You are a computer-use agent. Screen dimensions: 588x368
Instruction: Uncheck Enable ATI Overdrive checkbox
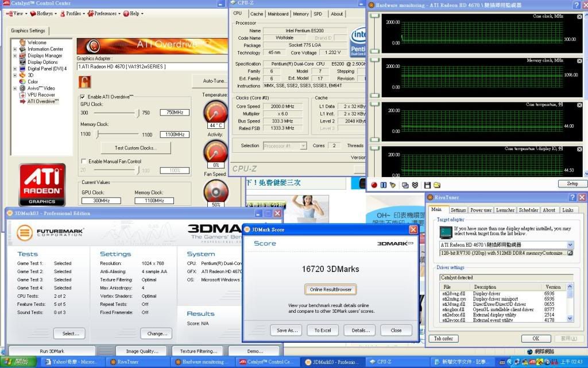[x=83, y=97]
